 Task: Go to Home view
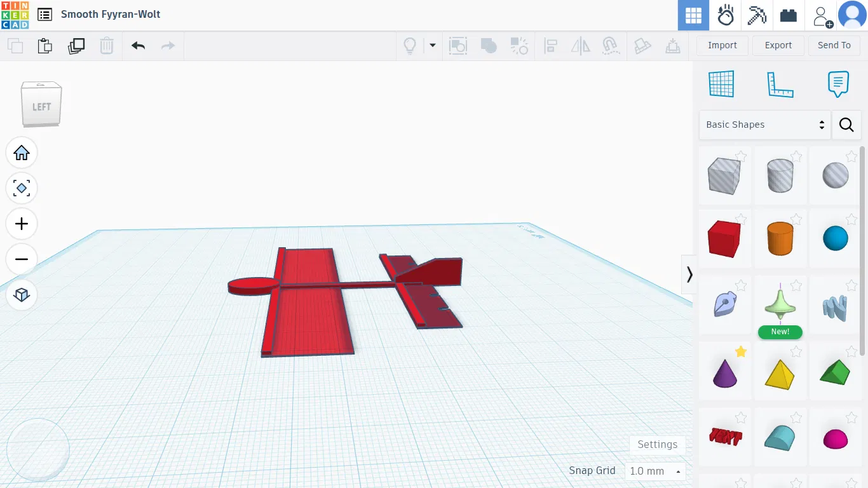pos(22,152)
